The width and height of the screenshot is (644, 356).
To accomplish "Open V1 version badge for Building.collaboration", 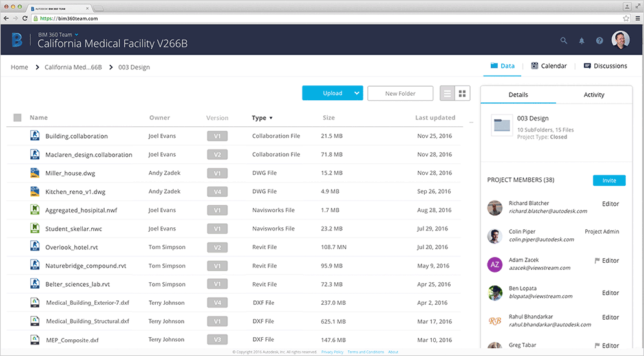I will click(x=217, y=136).
